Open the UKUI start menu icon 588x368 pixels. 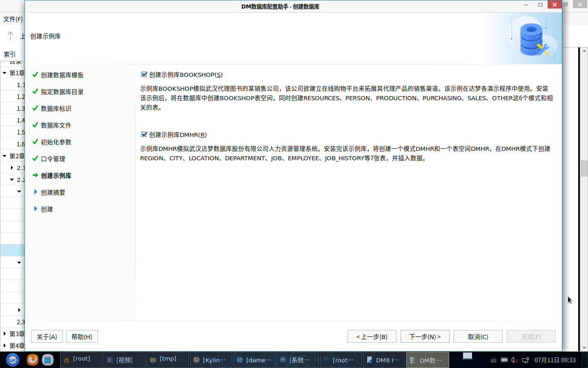pyautogui.click(x=13, y=360)
